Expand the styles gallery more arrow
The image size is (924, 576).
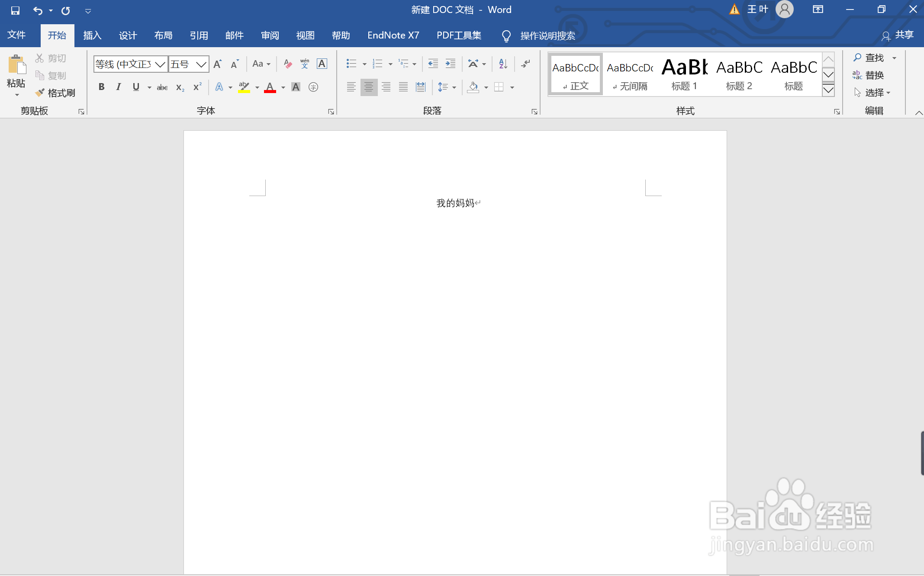(x=828, y=90)
